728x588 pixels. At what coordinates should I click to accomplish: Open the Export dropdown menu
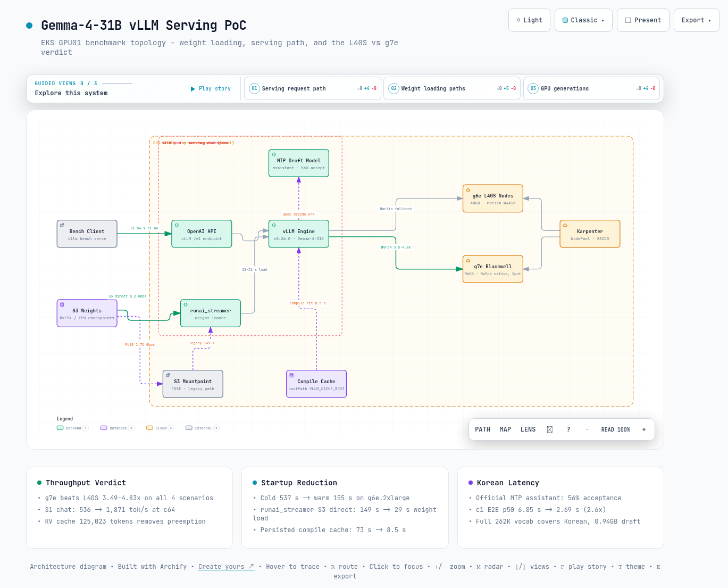[x=696, y=20]
